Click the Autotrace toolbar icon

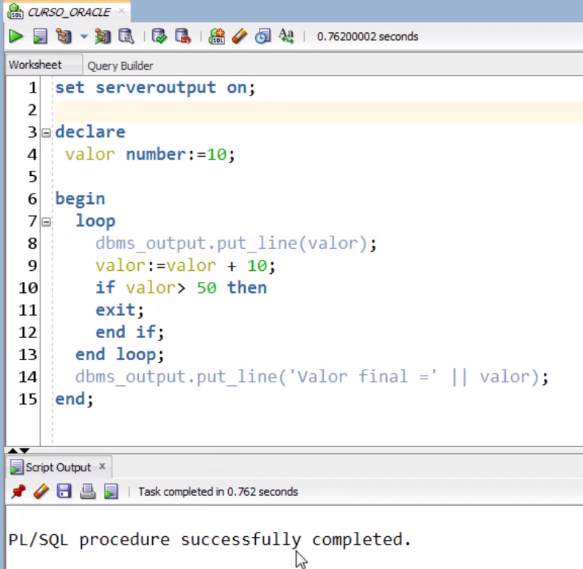click(x=103, y=36)
